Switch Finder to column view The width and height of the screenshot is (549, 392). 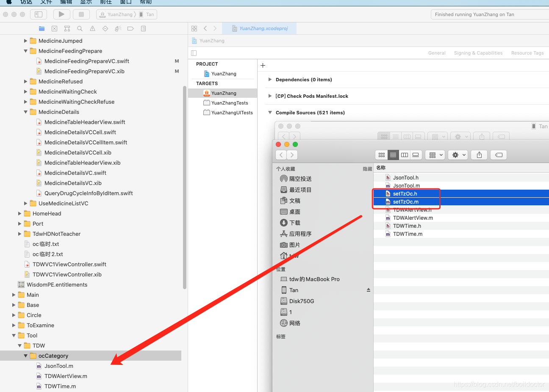[x=405, y=155]
